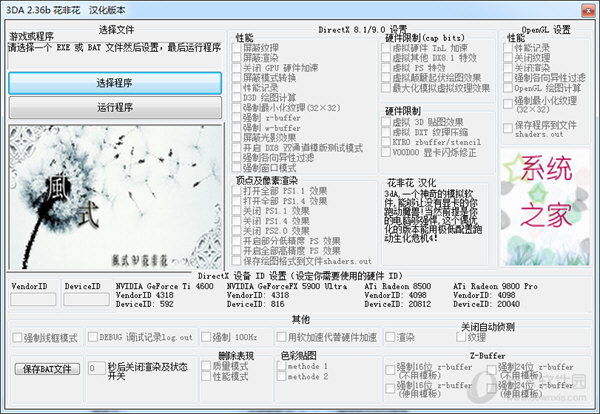Enable 虚拟颠簸起伏绘图效果 checkbox
The image size is (600, 414).
click(386, 78)
